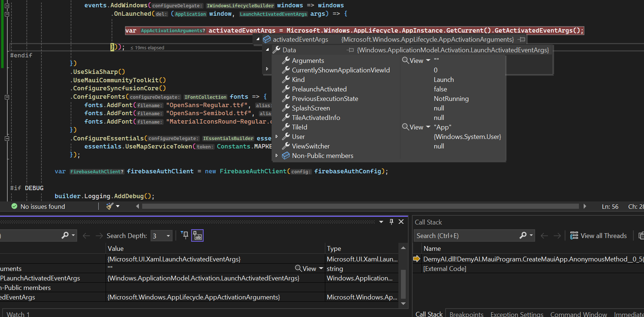Expand Non-Public members in datatip
Screen dimensions: 644x317
(x=277, y=155)
